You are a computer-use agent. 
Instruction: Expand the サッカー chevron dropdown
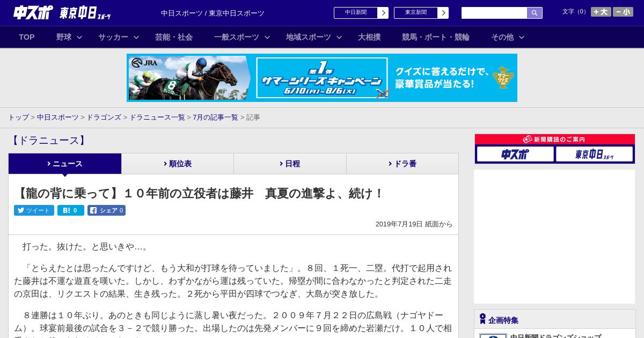point(136,38)
